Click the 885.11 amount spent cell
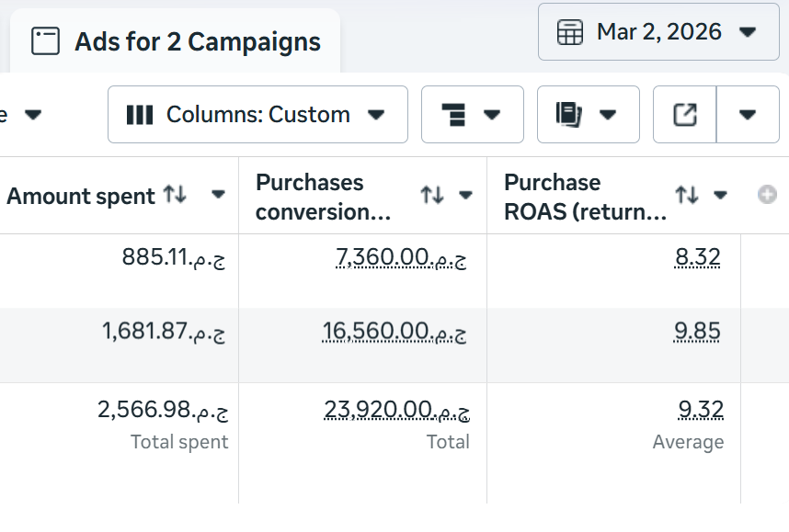 [x=174, y=257]
